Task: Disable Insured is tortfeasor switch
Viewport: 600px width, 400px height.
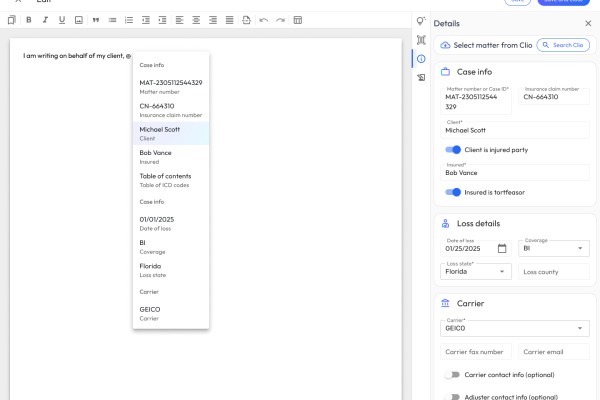Action: pos(453,192)
